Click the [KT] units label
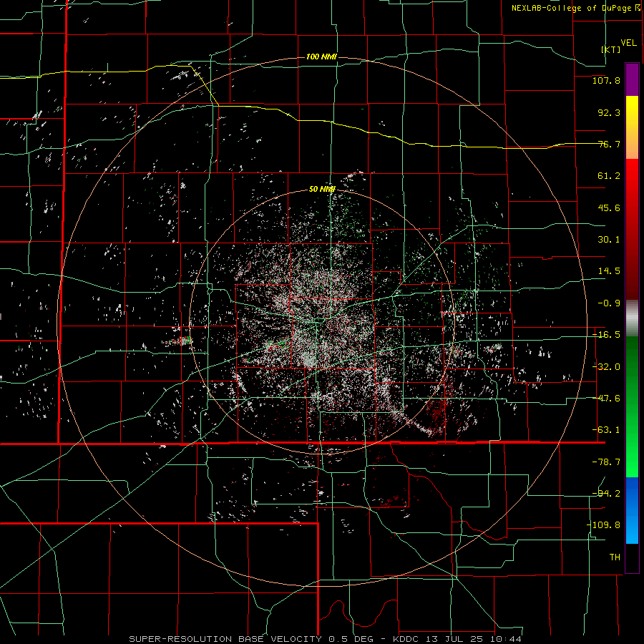644x644 pixels. click(611, 49)
